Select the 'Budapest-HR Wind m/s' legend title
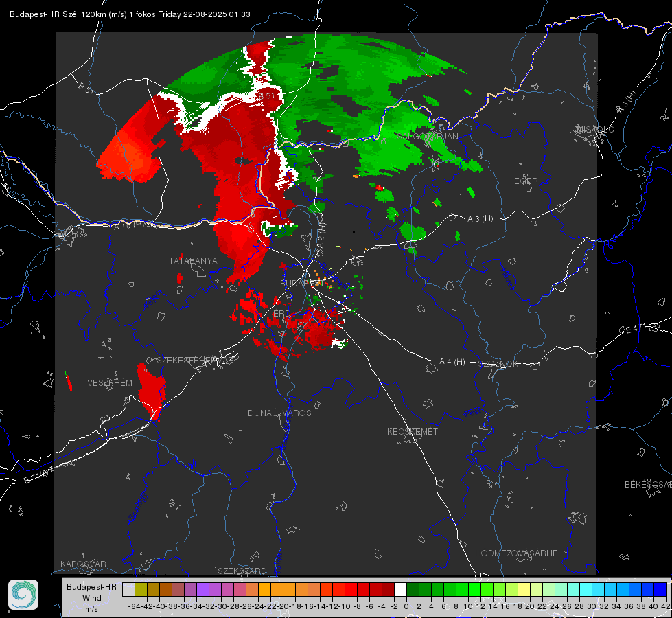 [92, 598]
